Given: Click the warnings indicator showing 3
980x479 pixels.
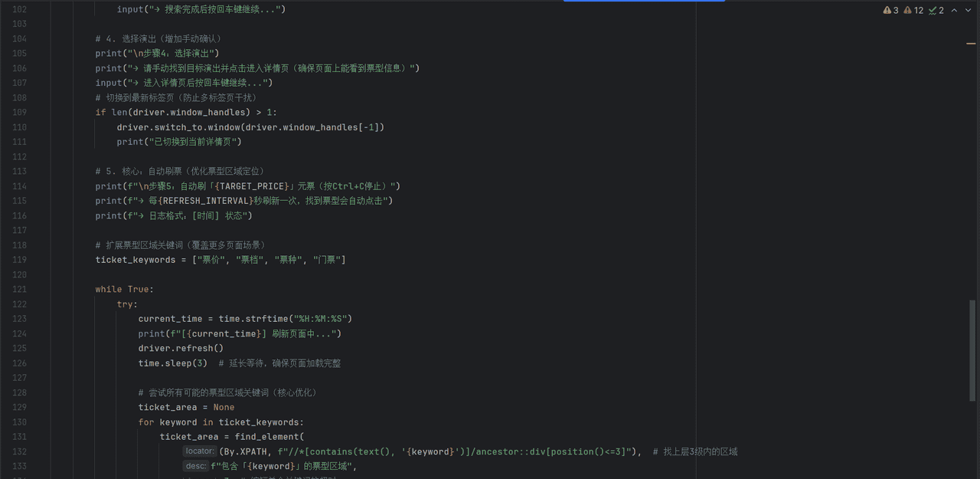Looking at the screenshot, I should 890,10.
